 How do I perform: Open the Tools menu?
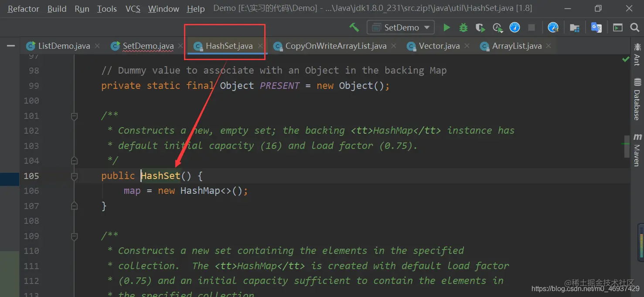[x=107, y=9]
